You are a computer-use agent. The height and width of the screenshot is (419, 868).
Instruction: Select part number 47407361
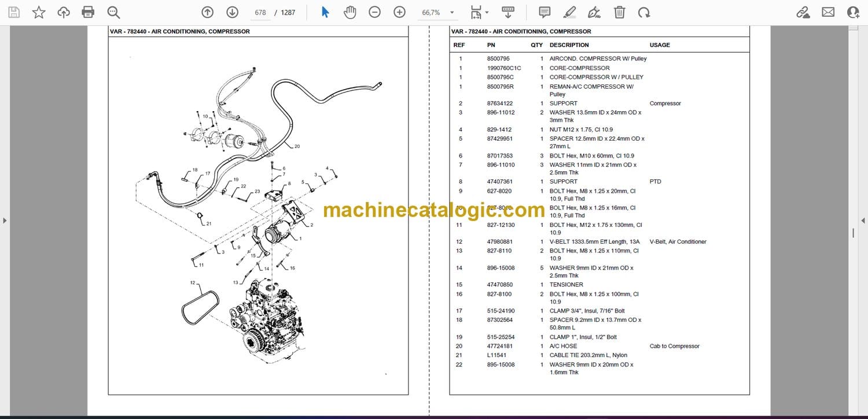(500, 182)
